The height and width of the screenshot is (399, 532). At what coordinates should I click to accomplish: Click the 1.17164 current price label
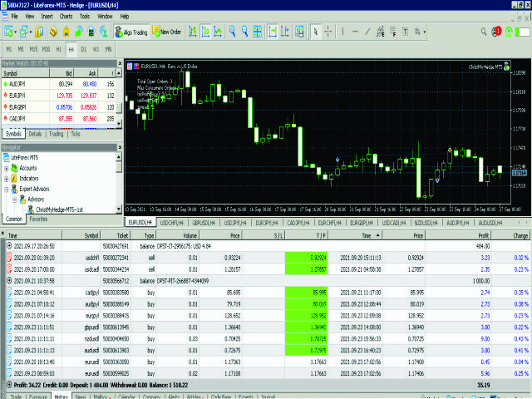[519, 173]
